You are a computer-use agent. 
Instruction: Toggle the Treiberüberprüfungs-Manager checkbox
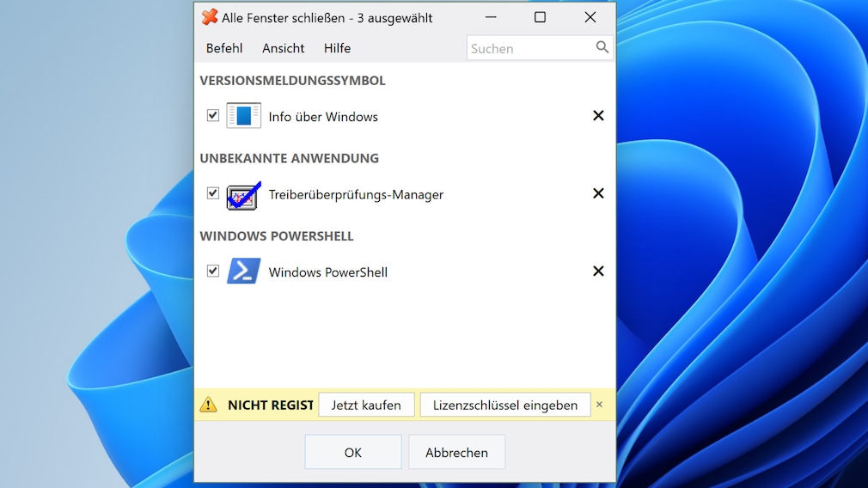point(213,193)
